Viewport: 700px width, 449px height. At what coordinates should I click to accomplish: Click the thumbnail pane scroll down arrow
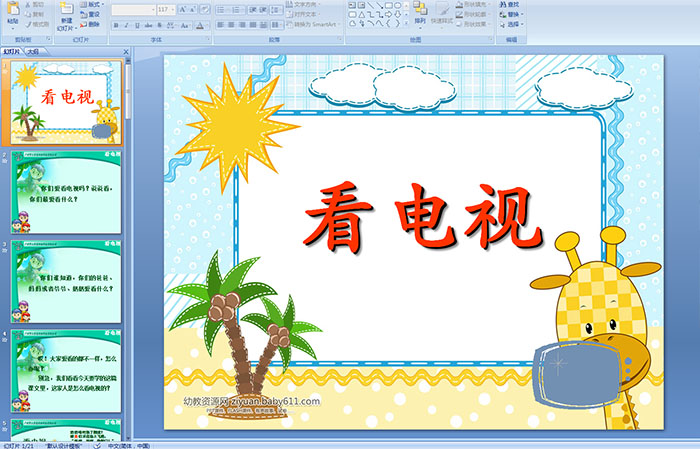(x=129, y=439)
